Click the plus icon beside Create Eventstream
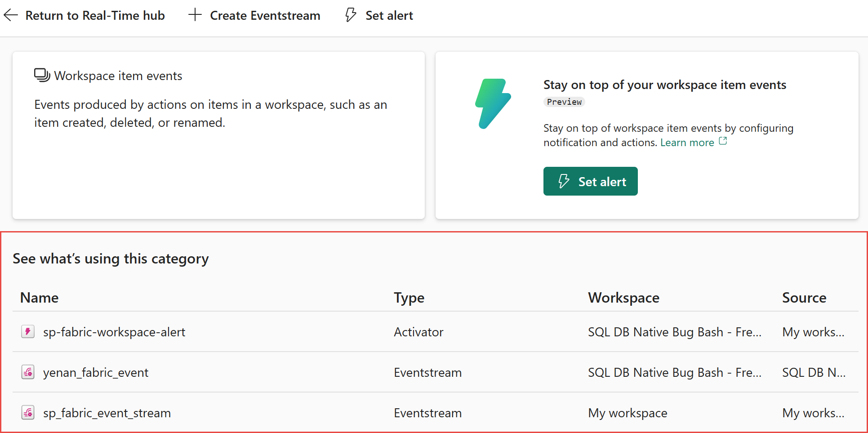The width and height of the screenshot is (868, 433). tap(195, 14)
